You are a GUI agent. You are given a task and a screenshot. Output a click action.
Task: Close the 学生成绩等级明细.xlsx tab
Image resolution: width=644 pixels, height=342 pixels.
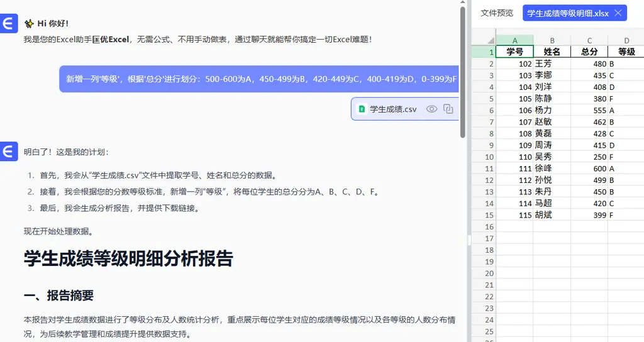[x=618, y=13]
